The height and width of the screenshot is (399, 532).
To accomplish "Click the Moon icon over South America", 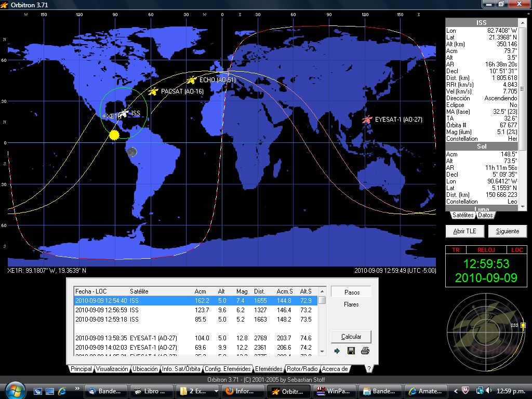I will [x=132, y=152].
